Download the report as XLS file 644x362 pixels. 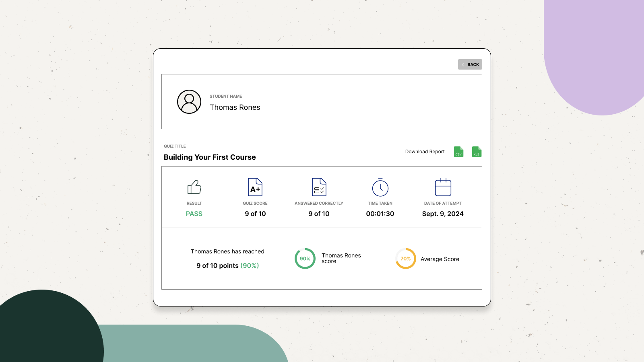477,152
